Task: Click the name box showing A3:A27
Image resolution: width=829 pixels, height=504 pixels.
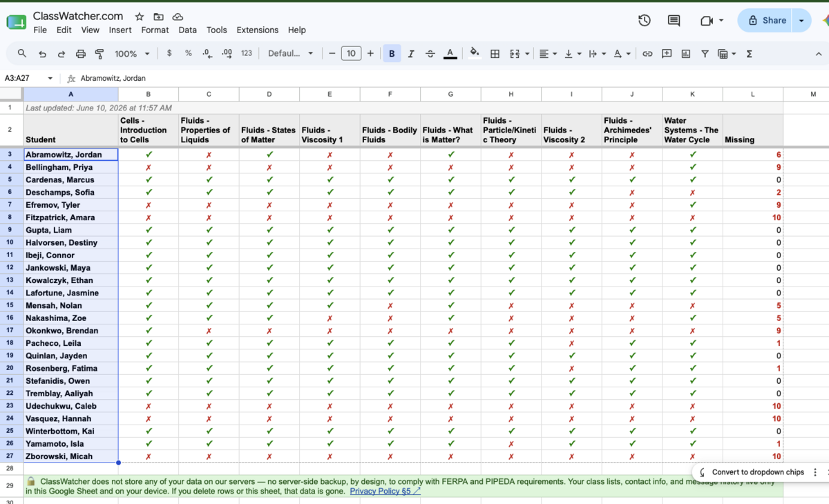Action: coord(29,78)
